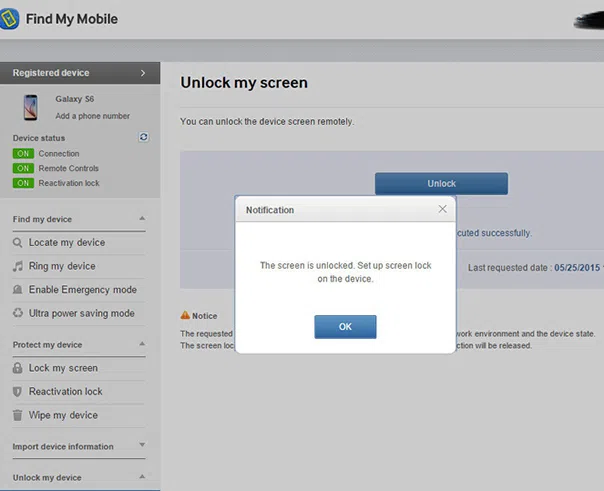Click the Galaxy S6 device name

pyautogui.click(x=75, y=99)
